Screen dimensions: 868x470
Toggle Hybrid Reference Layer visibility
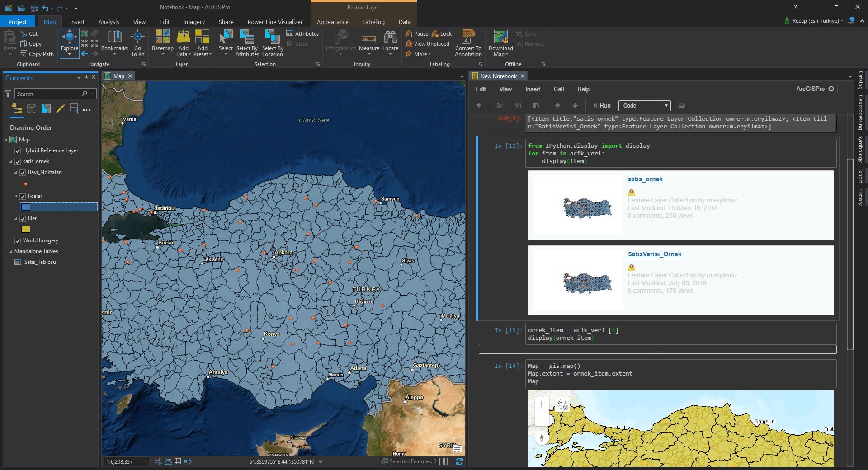18,150
